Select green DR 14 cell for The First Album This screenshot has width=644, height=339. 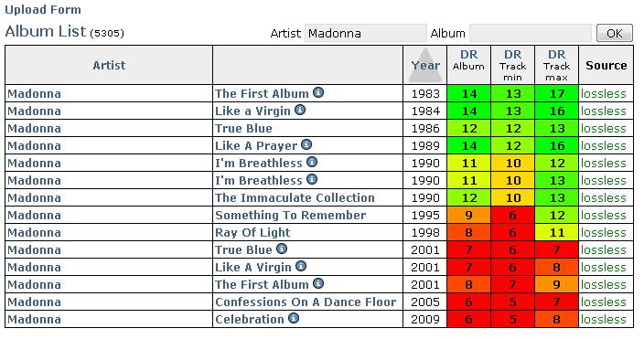coord(468,93)
